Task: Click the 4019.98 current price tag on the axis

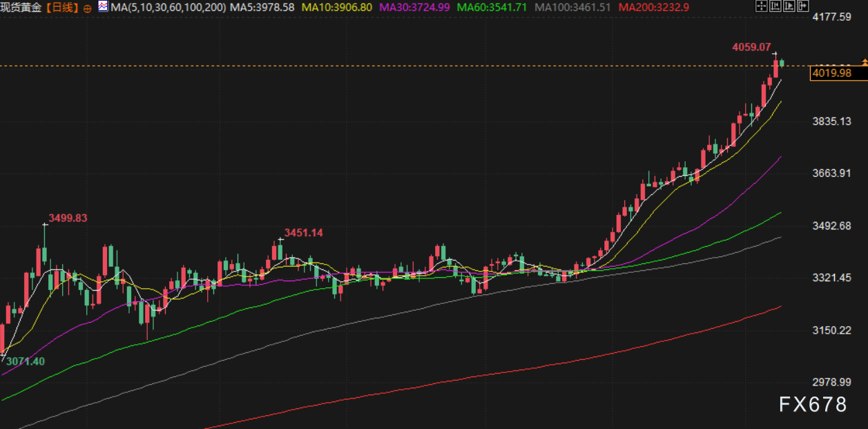Action: click(x=831, y=73)
